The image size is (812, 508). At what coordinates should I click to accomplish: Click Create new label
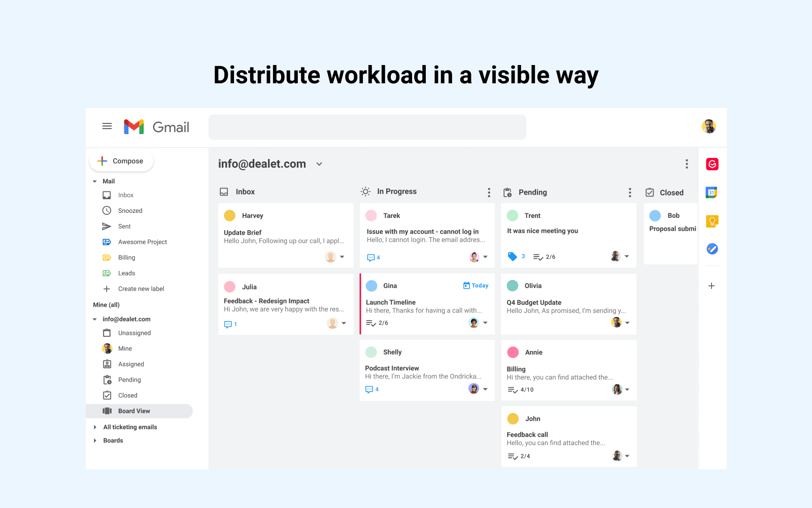click(141, 289)
